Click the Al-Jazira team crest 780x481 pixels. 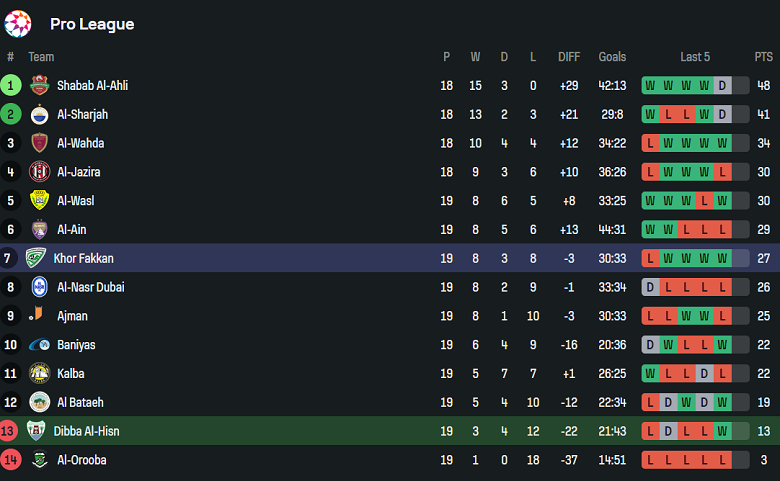click(39, 172)
